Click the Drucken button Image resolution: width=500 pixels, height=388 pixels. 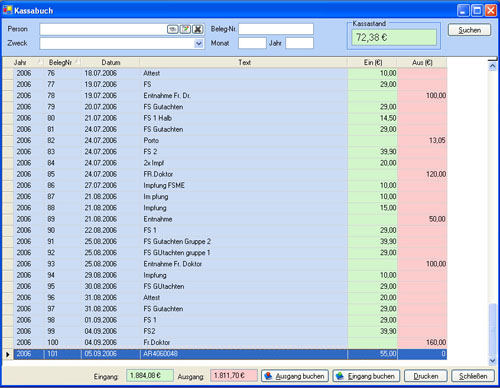(426, 376)
